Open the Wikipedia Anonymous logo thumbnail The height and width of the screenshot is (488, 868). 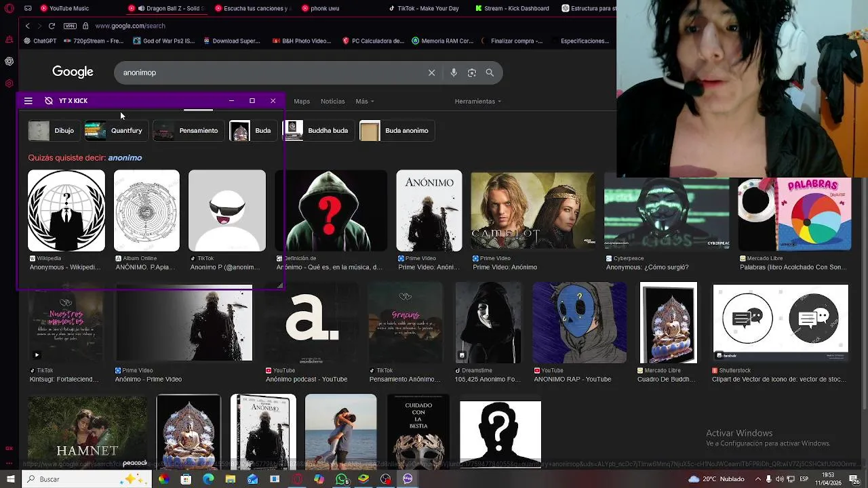66,211
